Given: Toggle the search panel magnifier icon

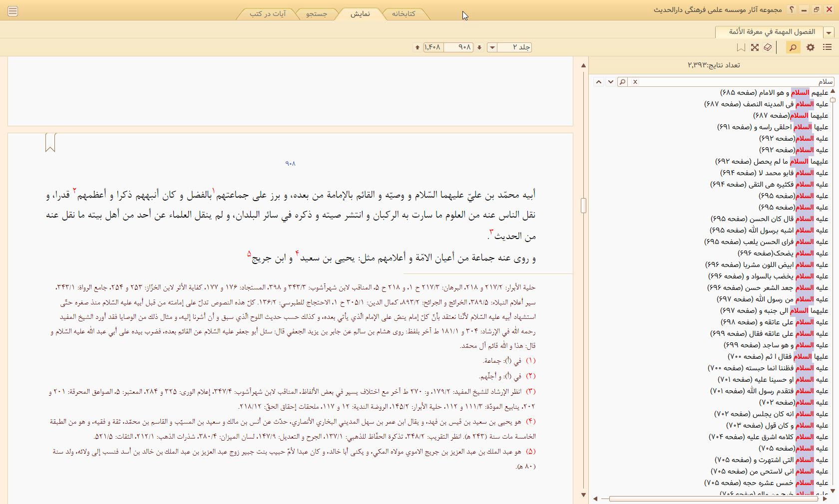Looking at the screenshot, I should (x=793, y=47).
